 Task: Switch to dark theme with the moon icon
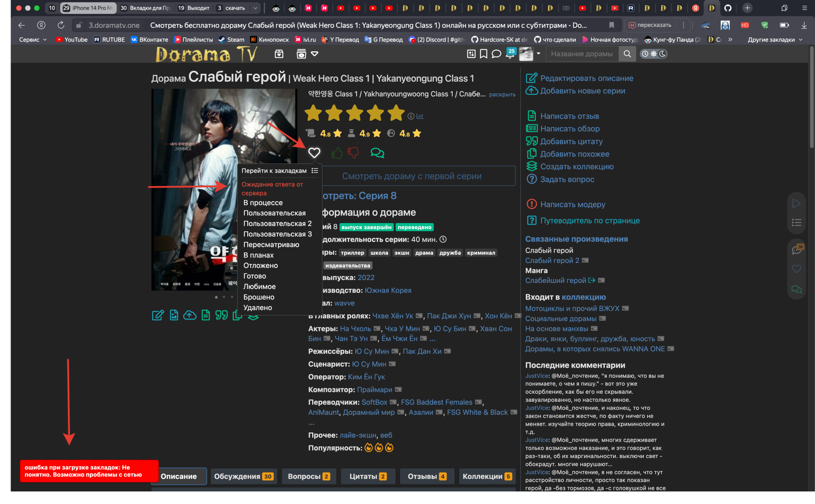point(663,53)
